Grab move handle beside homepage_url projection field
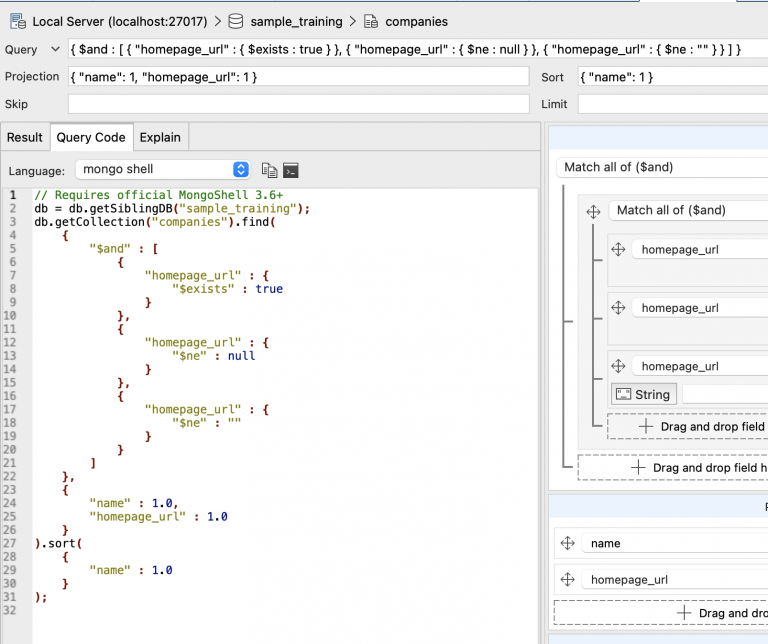Screen dimensions: 768x644 pyautogui.click(x=568, y=580)
